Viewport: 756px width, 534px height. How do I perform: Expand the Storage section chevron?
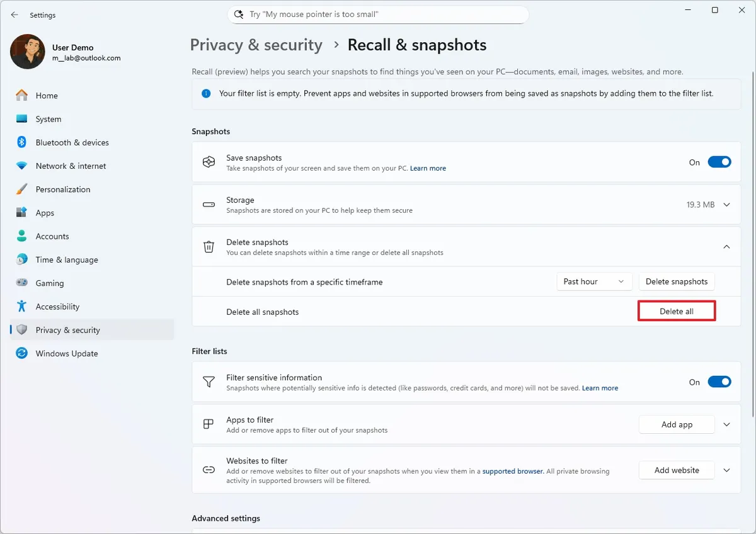[x=726, y=204]
